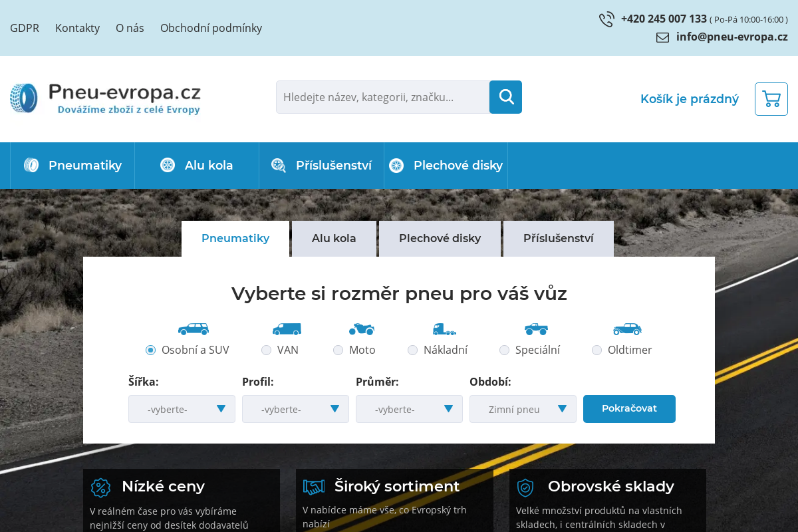
Task: Choose the Oldtimer category
Action: point(597,350)
